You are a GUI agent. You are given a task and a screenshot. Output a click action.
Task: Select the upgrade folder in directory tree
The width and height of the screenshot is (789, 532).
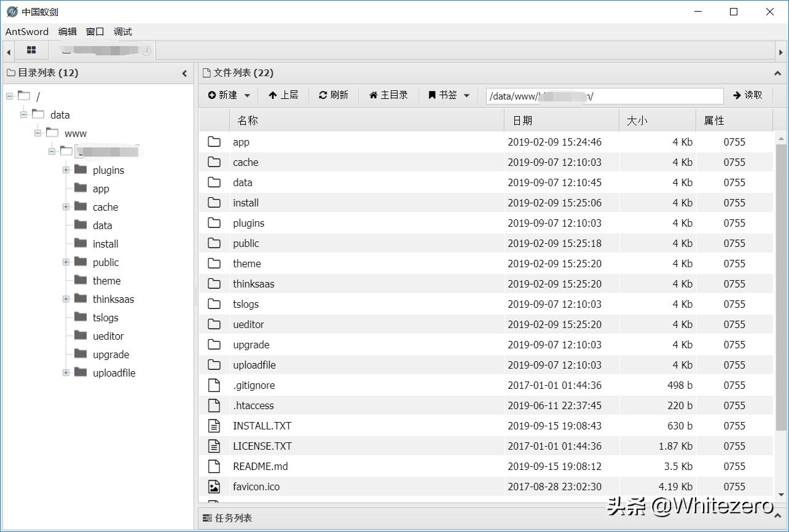tap(111, 354)
